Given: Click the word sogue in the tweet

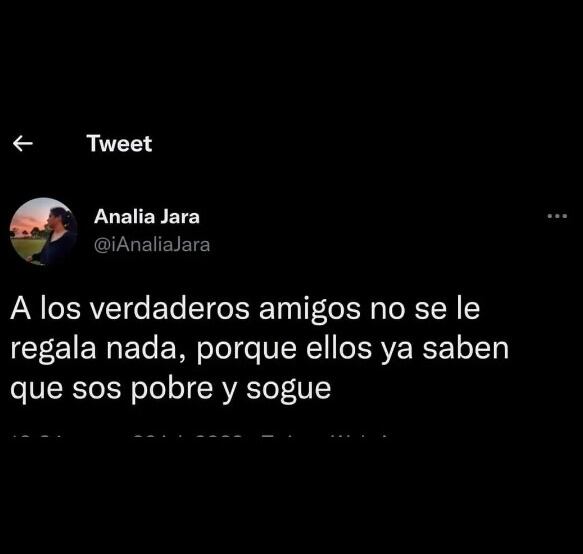Looking at the screenshot, I should (x=289, y=389).
